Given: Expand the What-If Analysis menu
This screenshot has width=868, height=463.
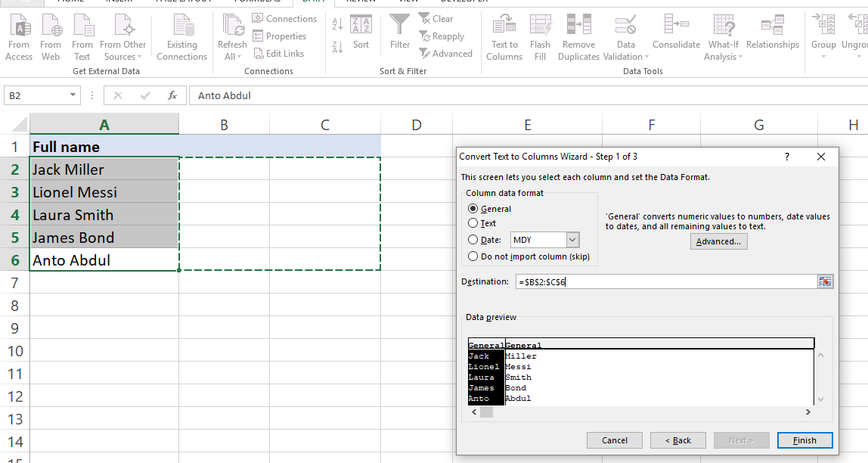Looking at the screenshot, I should pos(722,36).
